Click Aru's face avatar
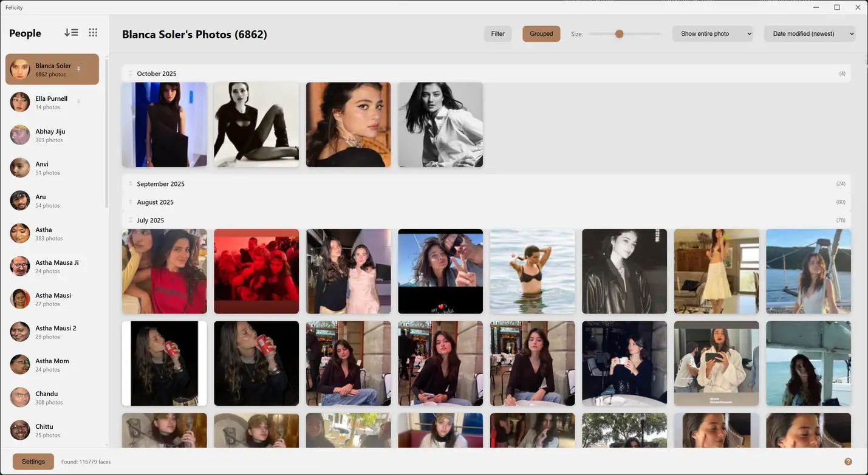Screen dimensions: 868x475 click(x=20, y=200)
